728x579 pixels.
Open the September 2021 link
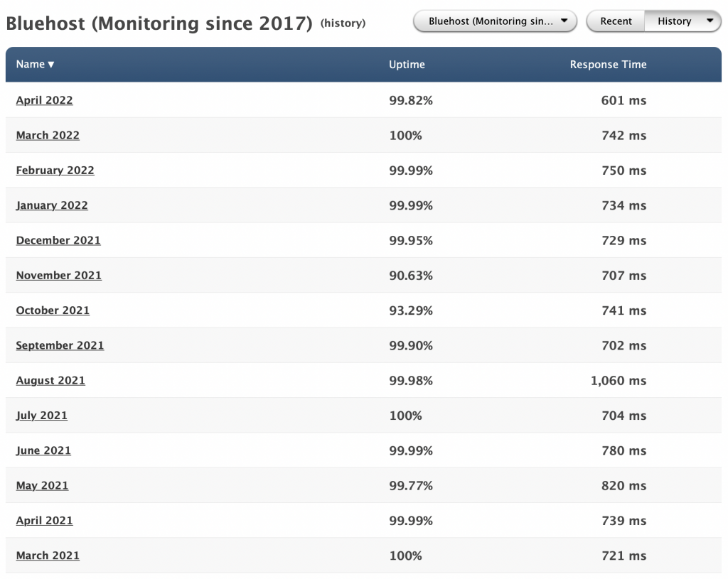tap(60, 345)
